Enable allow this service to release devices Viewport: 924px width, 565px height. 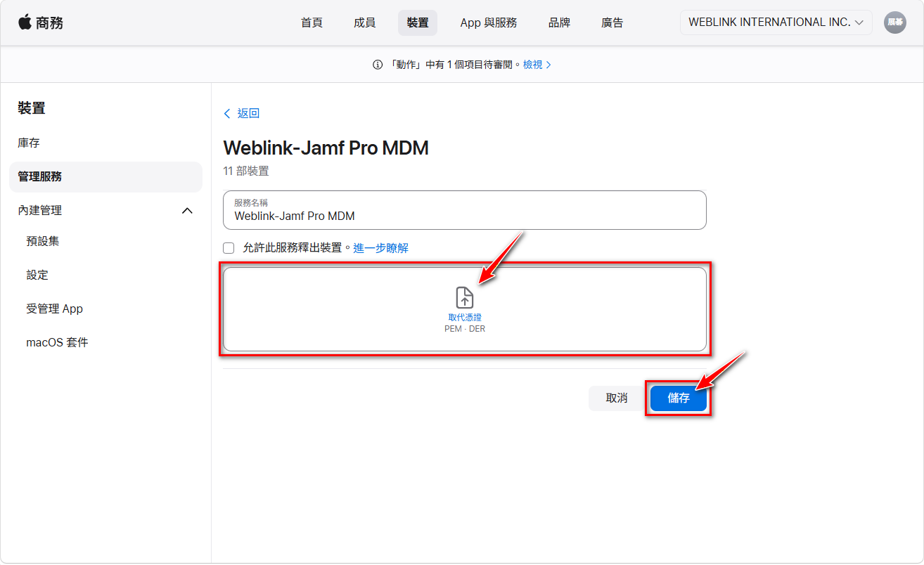pos(229,248)
